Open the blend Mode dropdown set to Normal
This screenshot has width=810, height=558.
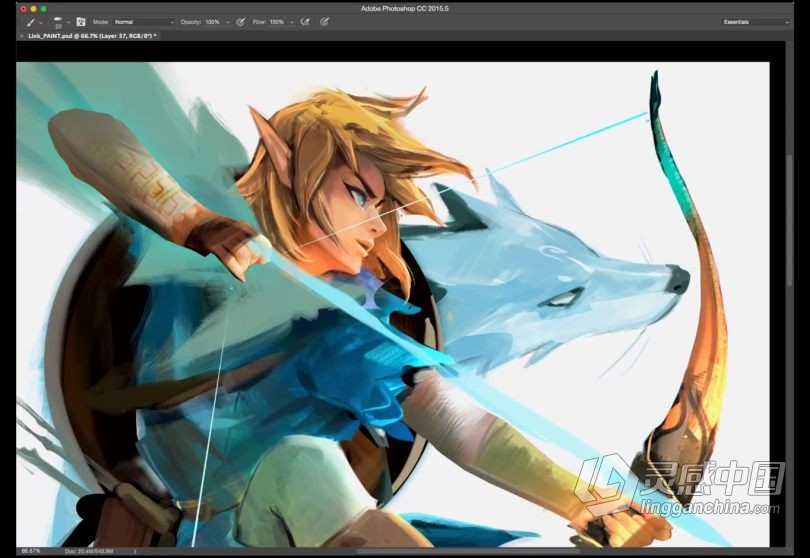[x=144, y=21]
